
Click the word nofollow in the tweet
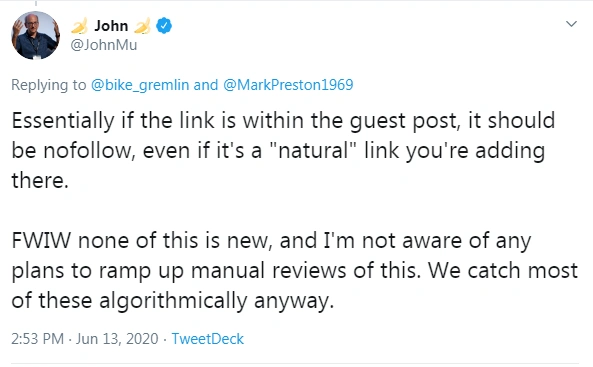[x=89, y=151]
